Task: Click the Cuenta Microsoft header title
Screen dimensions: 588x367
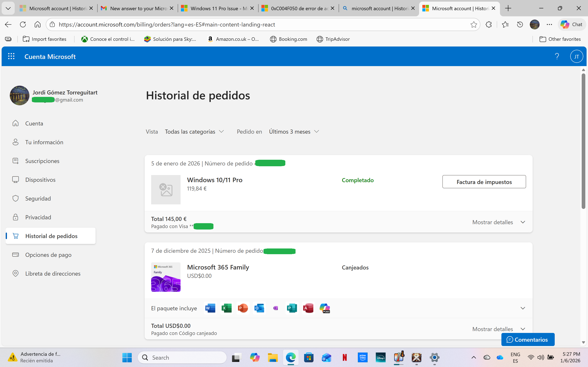Action: (x=50, y=57)
